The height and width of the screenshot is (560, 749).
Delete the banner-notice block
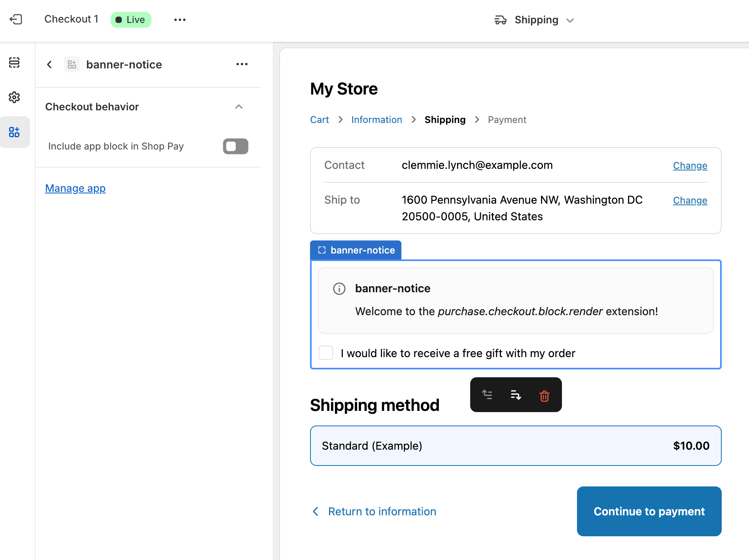pos(544,395)
